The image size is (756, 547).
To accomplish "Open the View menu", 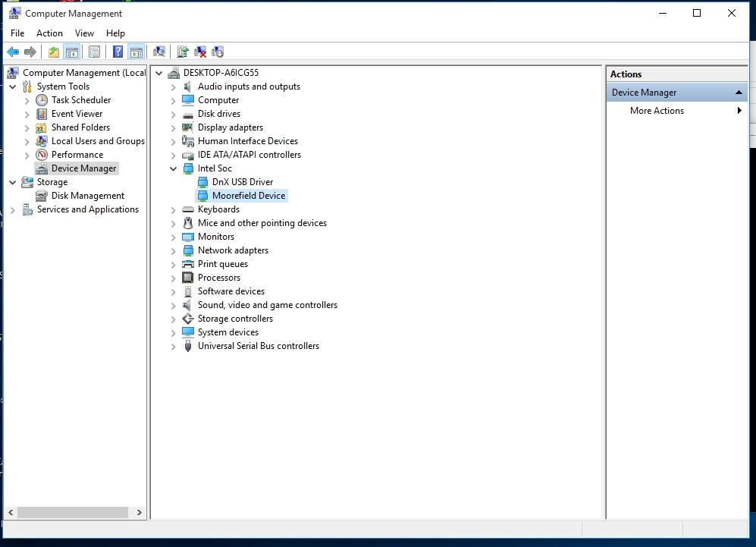I will coord(84,33).
